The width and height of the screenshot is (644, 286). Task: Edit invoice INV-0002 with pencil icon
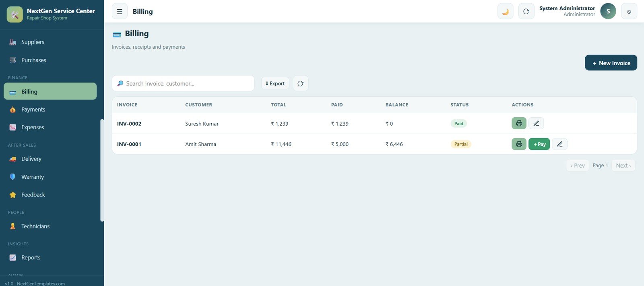[536, 123]
